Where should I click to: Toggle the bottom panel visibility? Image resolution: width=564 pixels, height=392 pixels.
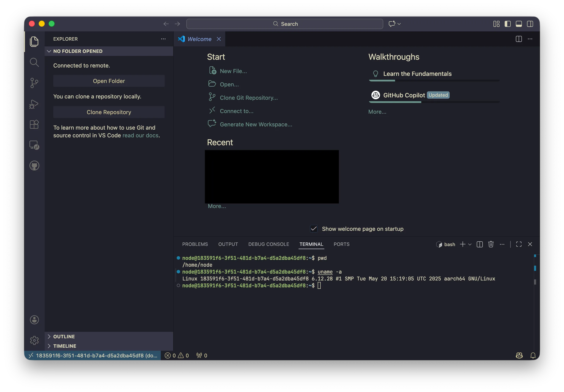pyautogui.click(x=519, y=24)
